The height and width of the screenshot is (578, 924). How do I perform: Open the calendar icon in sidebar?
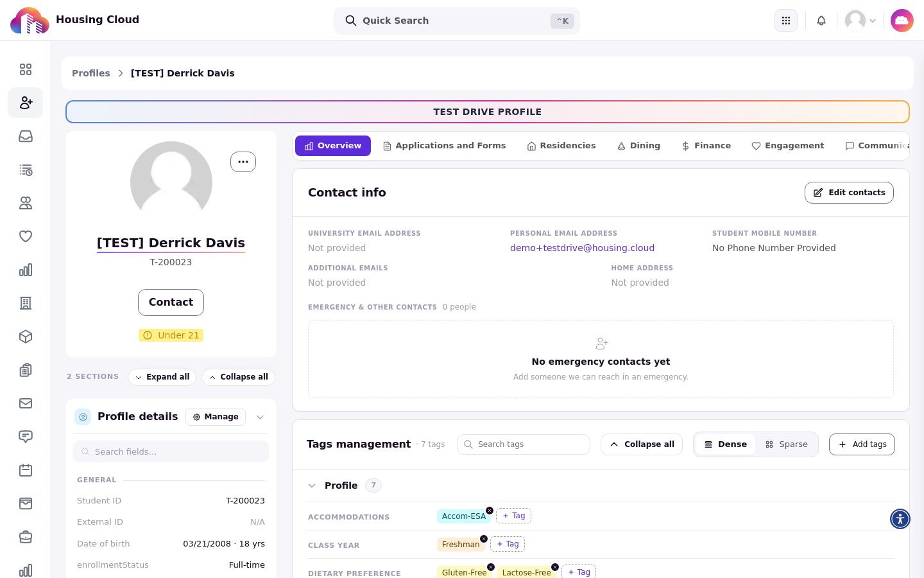coord(26,470)
